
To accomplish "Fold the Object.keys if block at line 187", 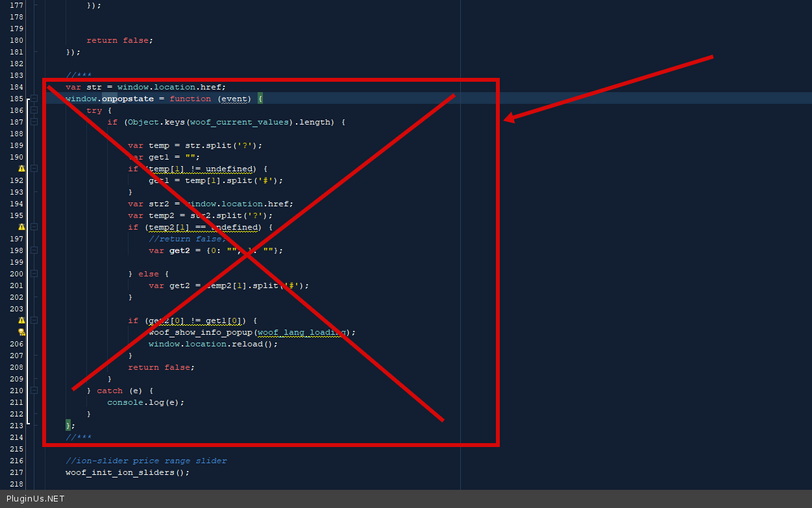I will pyautogui.click(x=34, y=122).
